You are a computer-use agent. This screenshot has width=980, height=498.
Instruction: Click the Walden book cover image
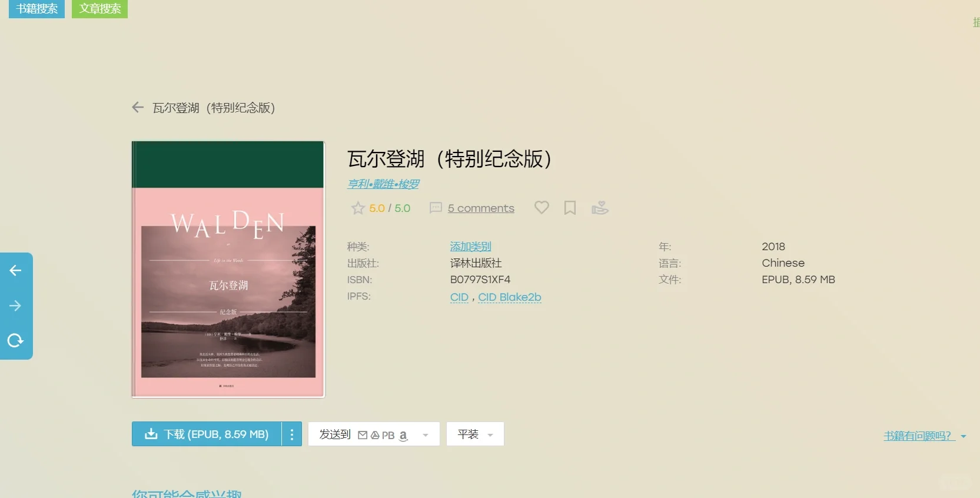pyautogui.click(x=228, y=270)
